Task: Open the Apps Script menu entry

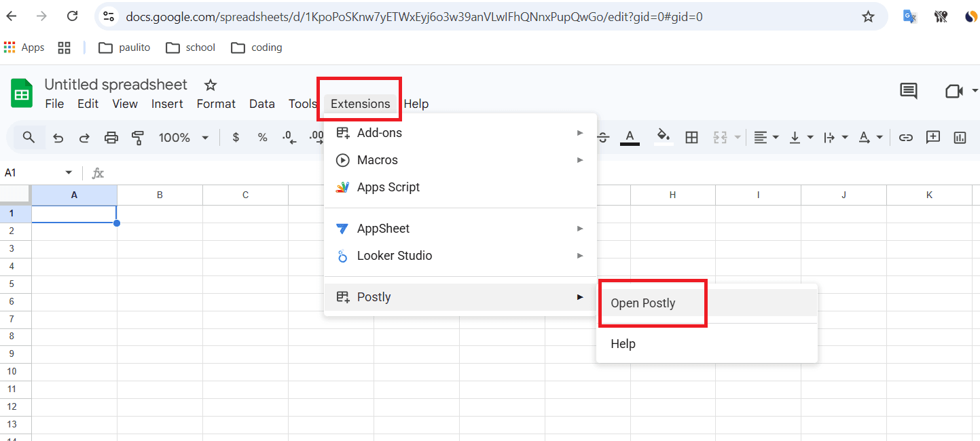Action: coord(388,187)
